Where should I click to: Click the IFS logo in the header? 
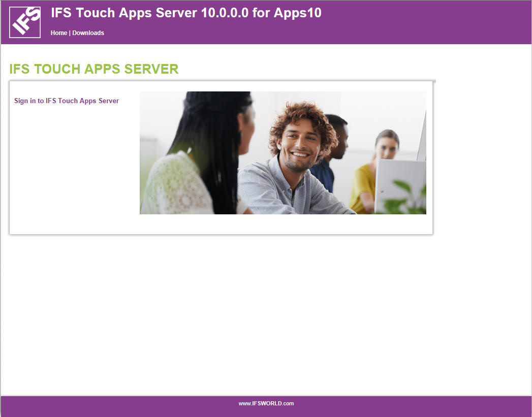click(25, 22)
